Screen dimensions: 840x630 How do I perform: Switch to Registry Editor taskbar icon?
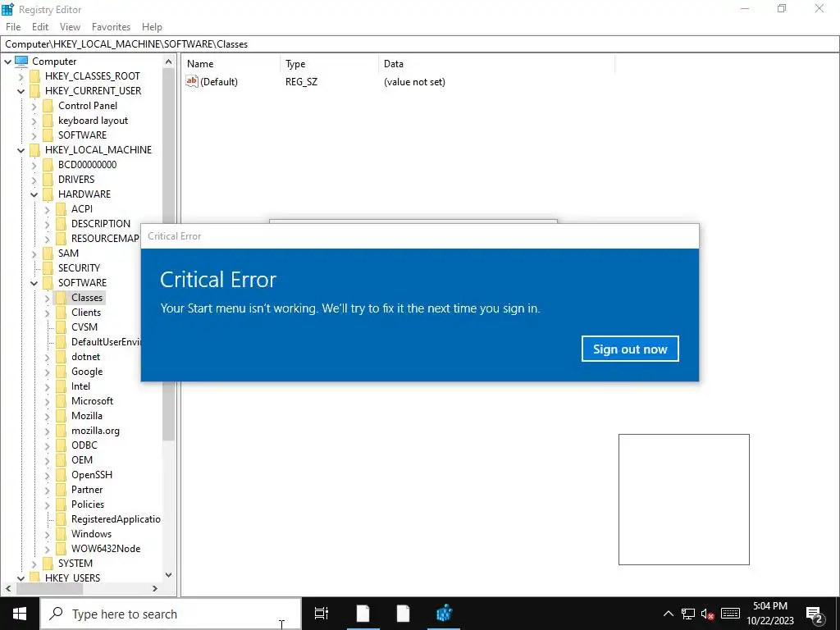(x=444, y=614)
